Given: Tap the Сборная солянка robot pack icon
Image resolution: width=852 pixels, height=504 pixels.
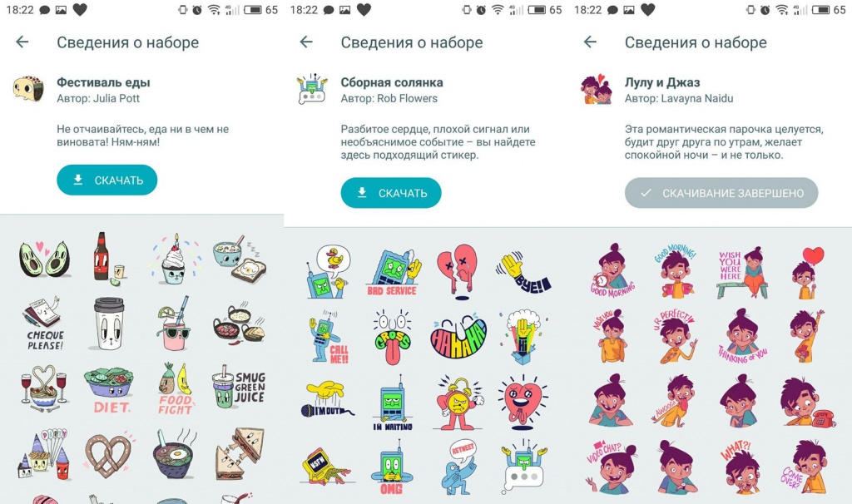Looking at the screenshot, I should click(x=312, y=88).
